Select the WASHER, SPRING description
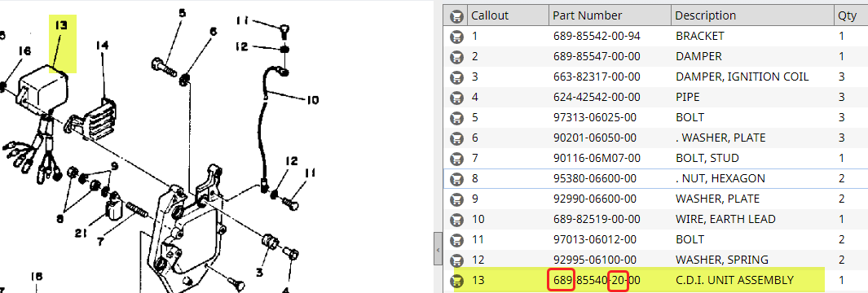The image size is (868, 293). (722, 260)
